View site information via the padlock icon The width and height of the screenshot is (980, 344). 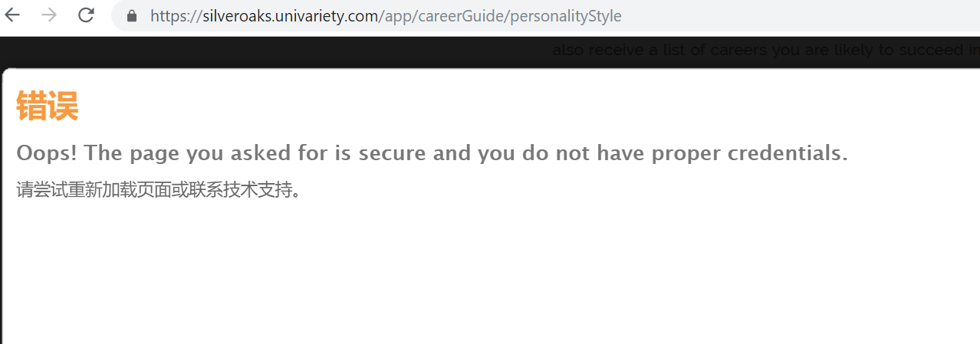[132, 16]
